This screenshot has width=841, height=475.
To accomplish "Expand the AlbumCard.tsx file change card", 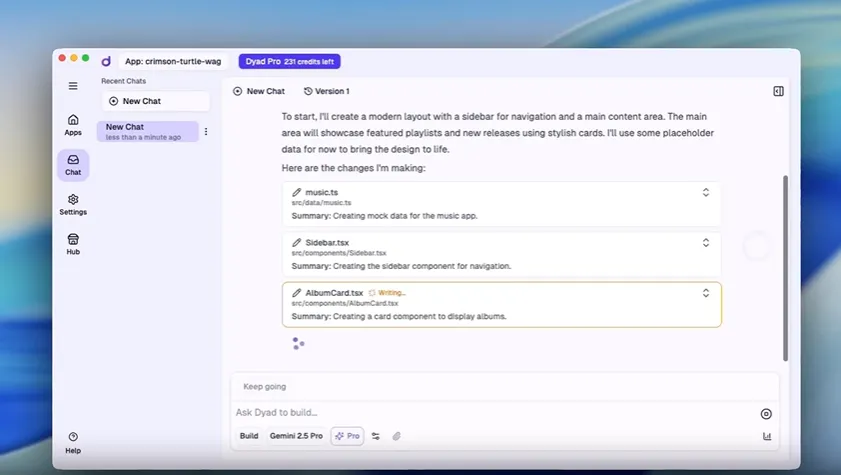I will [705, 292].
